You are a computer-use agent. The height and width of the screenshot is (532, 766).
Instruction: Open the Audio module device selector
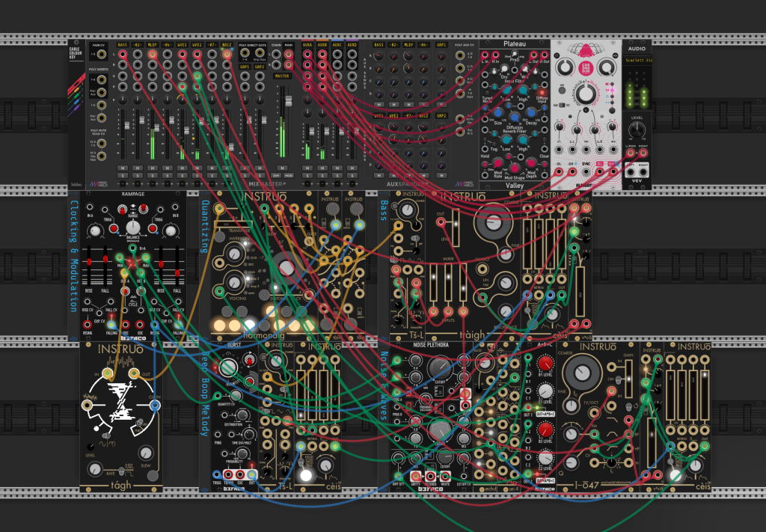click(637, 61)
